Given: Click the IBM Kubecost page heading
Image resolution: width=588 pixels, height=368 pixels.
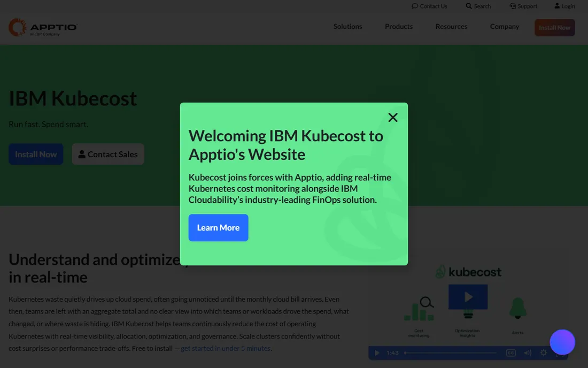Looking at the screenshot, I should tap(73, 98).
